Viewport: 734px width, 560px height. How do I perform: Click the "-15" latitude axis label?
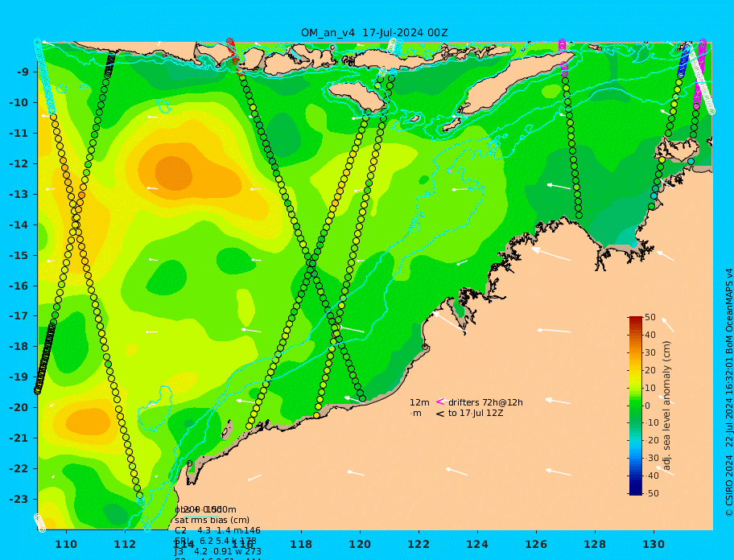19,255
